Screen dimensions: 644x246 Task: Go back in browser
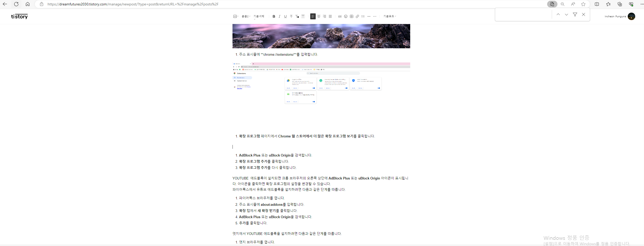tap(5, 4)
